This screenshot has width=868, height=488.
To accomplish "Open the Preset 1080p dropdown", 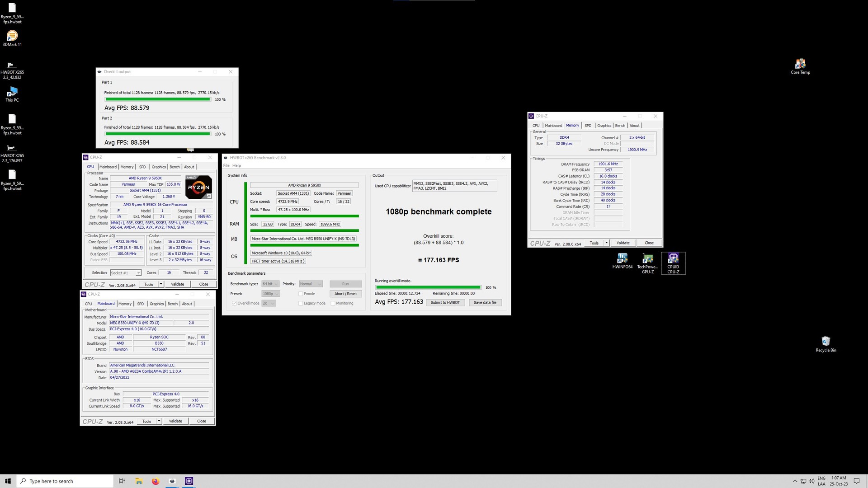I will [270, 294].
